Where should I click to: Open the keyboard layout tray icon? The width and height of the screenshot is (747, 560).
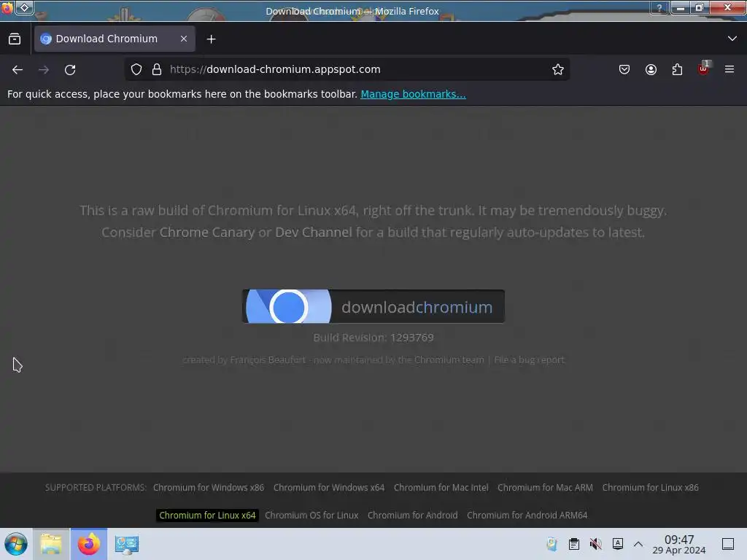tap(617, 544)
